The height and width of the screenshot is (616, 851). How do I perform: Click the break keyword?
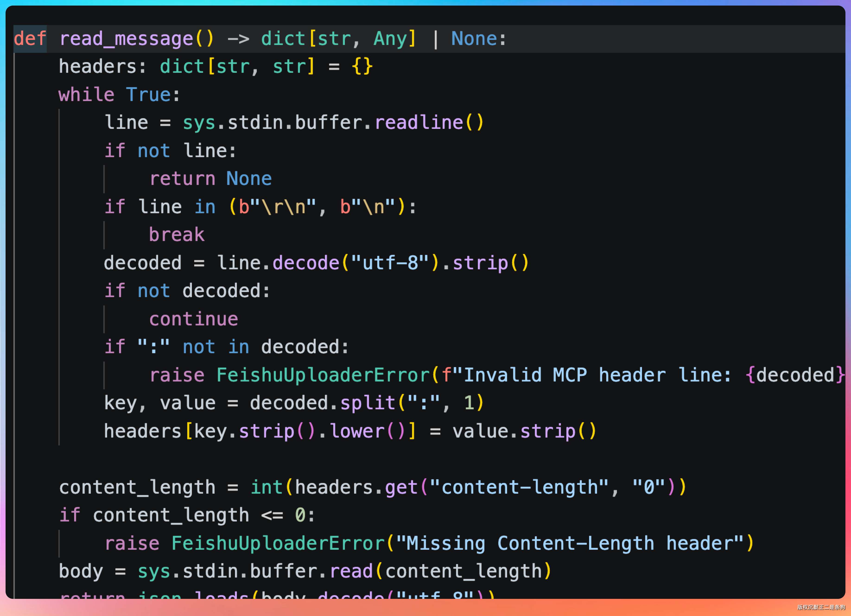click(177, 235)
